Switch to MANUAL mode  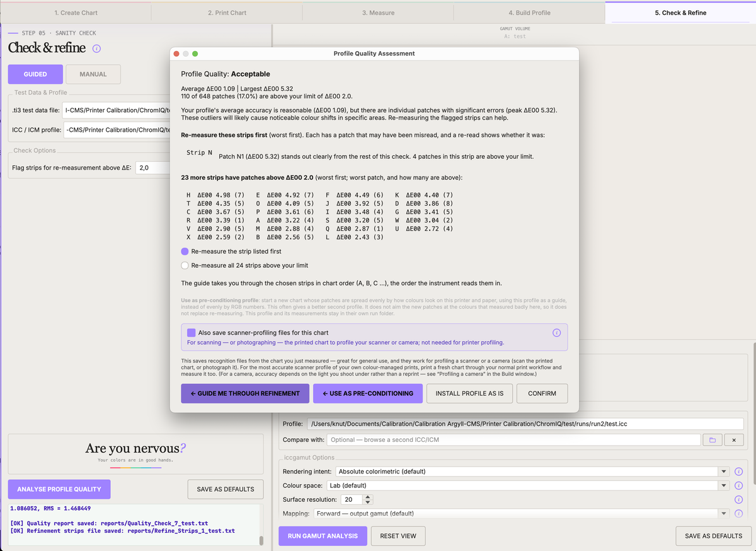tap(93, 74)
